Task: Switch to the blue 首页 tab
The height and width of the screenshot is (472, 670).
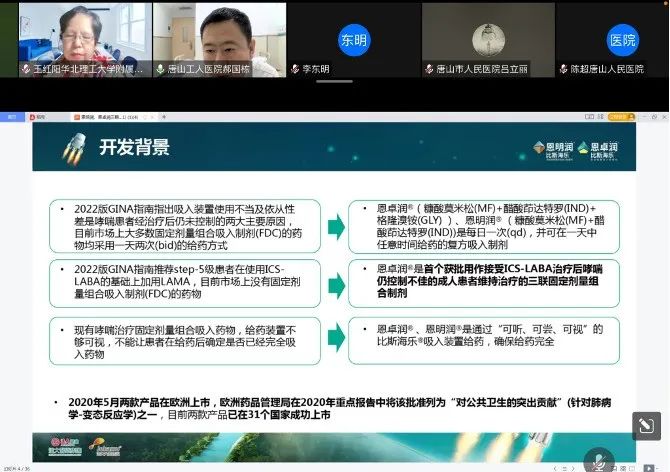Action: [x=12, y=117]
